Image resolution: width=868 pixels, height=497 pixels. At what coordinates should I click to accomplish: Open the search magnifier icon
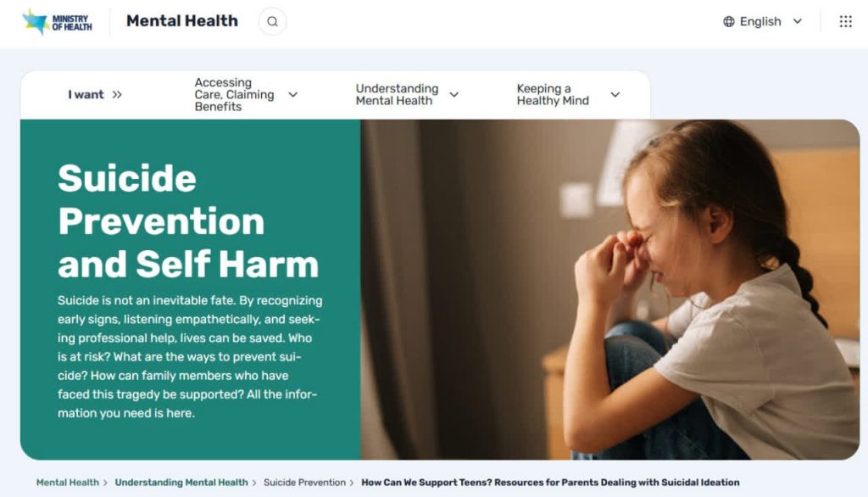(272, 21)
